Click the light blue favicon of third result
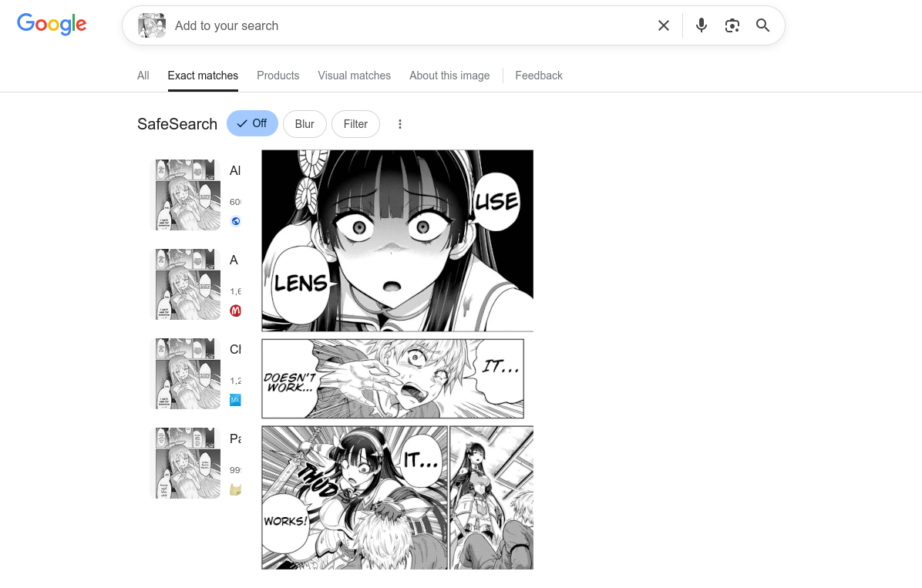This screenshot has height=588, width=922. [x=235, y=400]
